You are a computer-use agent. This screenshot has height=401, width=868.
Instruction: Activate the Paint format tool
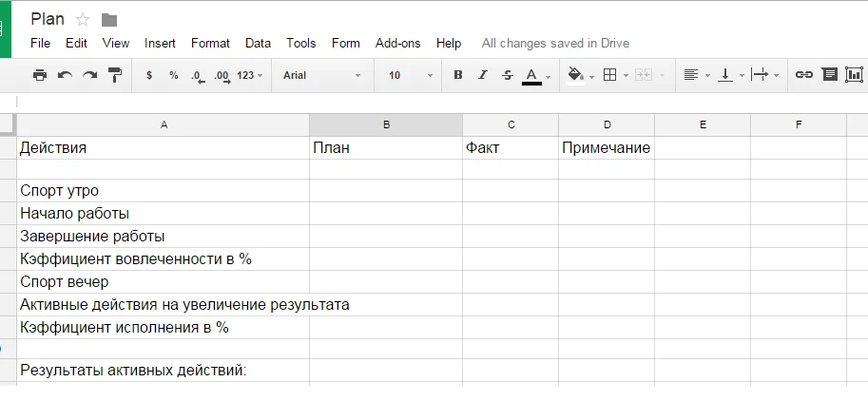[x=115, y=75]
